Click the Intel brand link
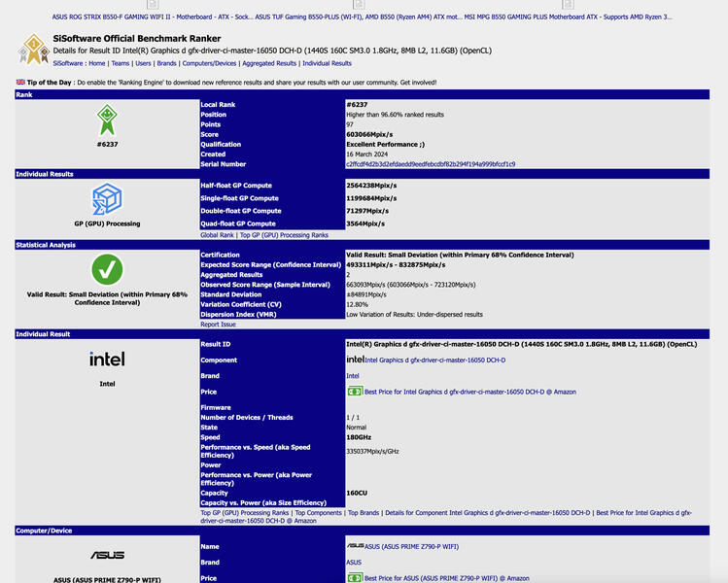This screenshot has height=583, width=728. click(x=353, y=375)
